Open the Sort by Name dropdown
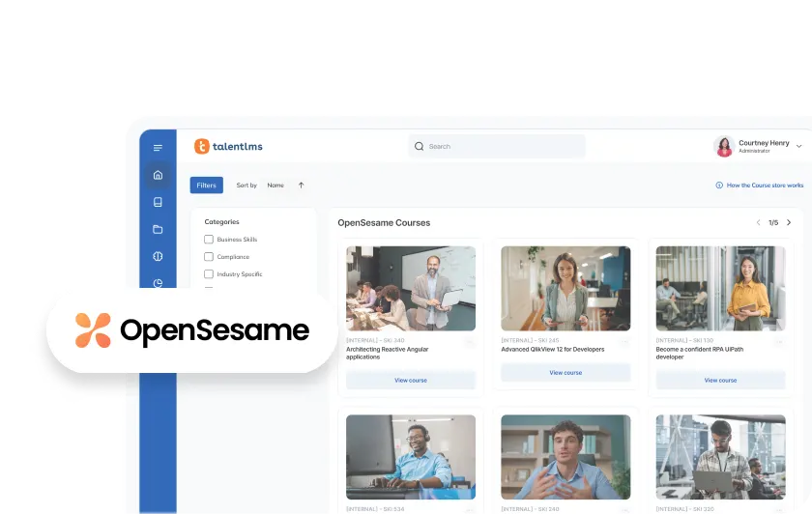This screenshot has height=514, width=812. click(x=275, y=186)
